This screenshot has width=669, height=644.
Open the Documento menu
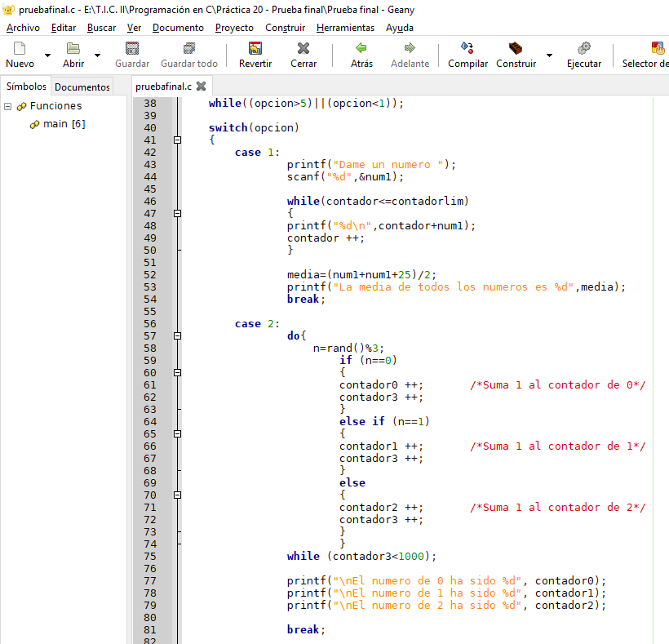(x=178, y=28)
